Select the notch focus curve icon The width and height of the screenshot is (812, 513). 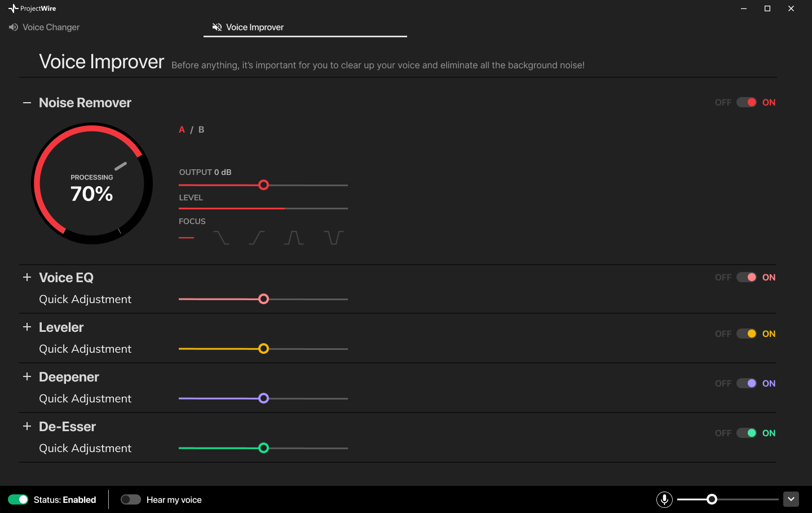[334, 238]
